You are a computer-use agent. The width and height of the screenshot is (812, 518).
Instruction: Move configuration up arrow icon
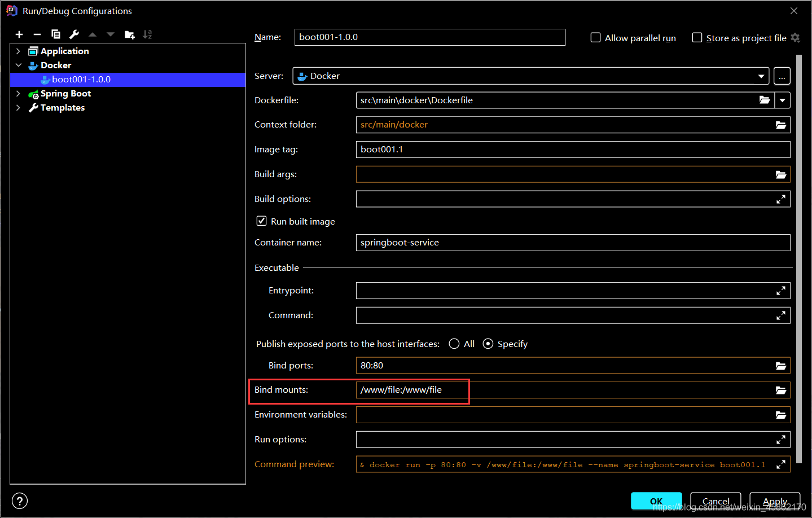[93, 34]
